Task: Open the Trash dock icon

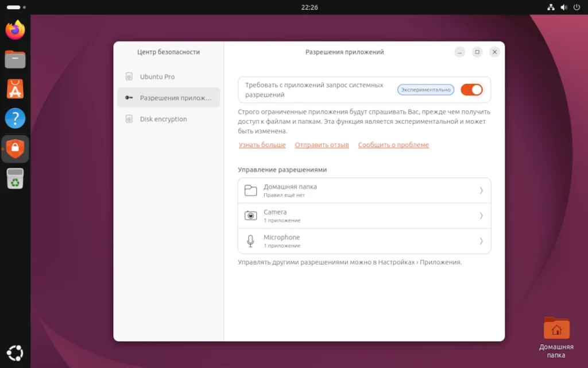Action: 15,178
